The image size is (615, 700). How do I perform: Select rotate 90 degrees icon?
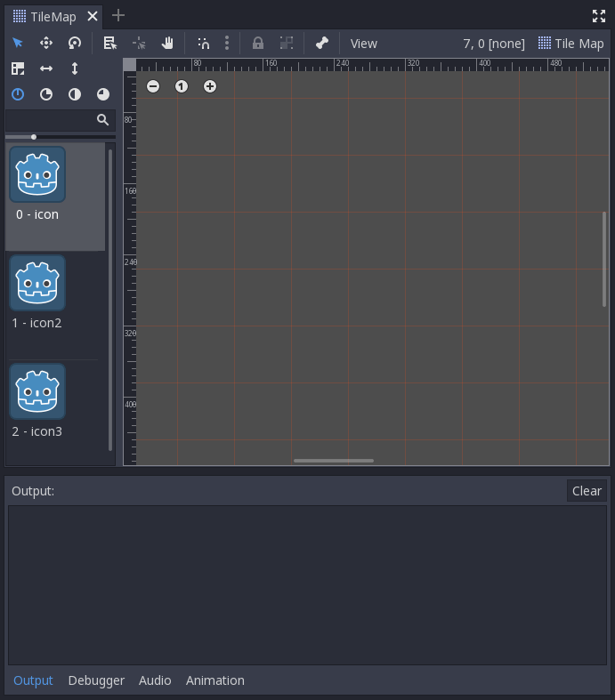pyautogui.click(x=46, y=94)
